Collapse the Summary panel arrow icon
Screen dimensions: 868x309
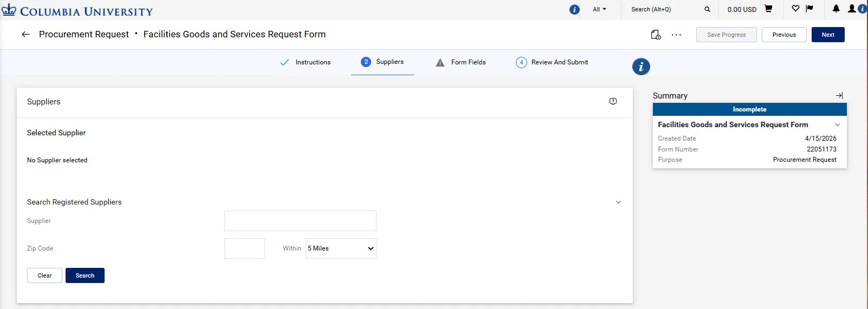point(839,95)
